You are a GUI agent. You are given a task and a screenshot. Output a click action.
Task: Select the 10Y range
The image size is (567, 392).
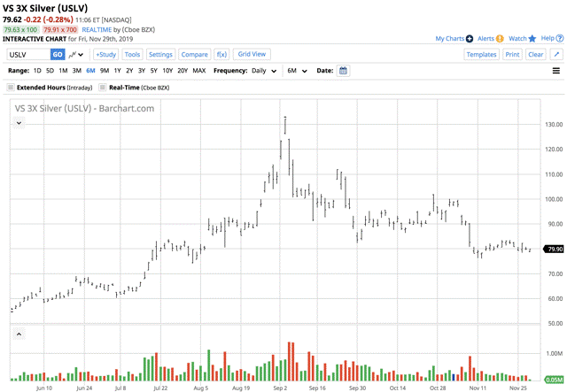[167, 71]
